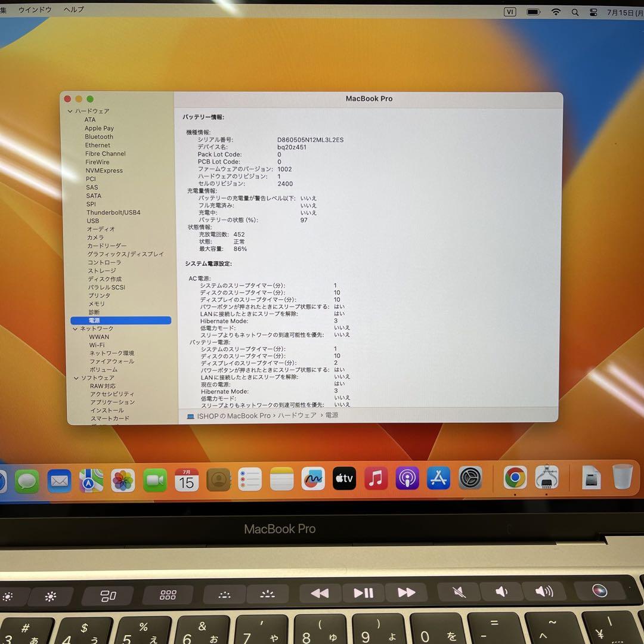Open the Notes app in the Dock
This screenshot has height=644, width=644.
281,479
